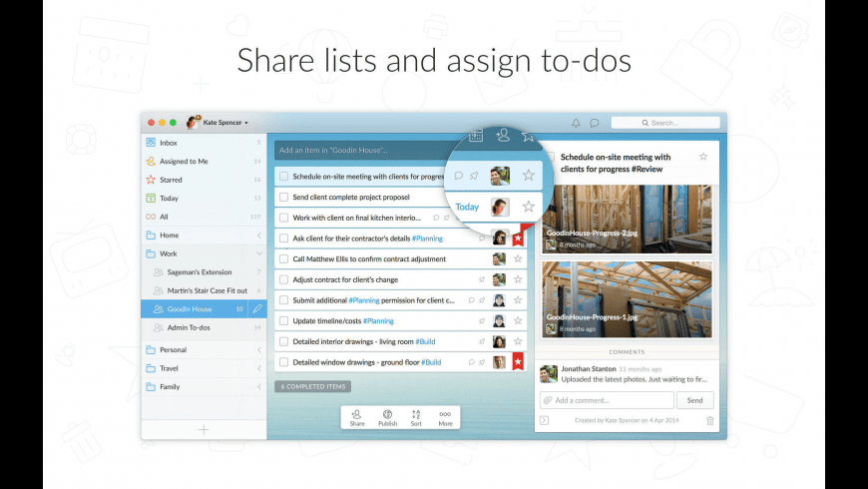
Task: Collapse detail pane with arrow icon
Action: point(544,420)
